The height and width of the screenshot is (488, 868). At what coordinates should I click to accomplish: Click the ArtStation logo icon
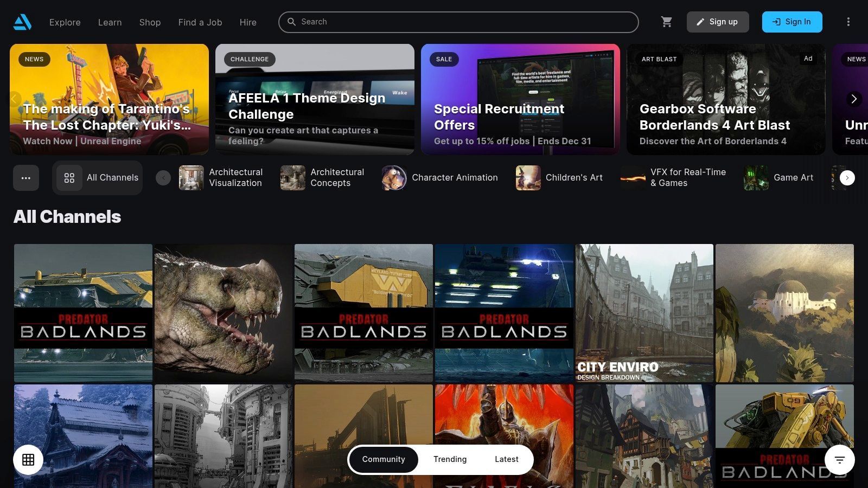click(23, 22)
